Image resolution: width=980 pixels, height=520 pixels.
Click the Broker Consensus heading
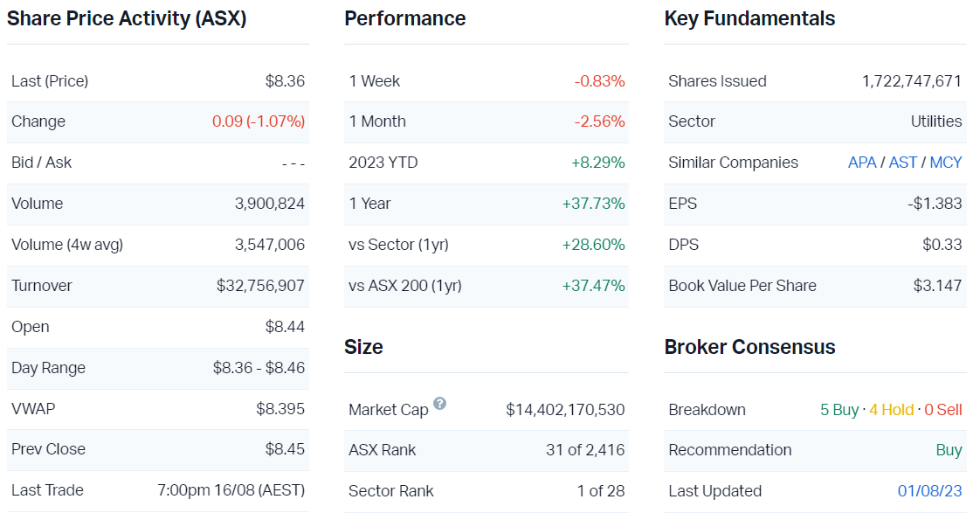[x=749, y=347]
